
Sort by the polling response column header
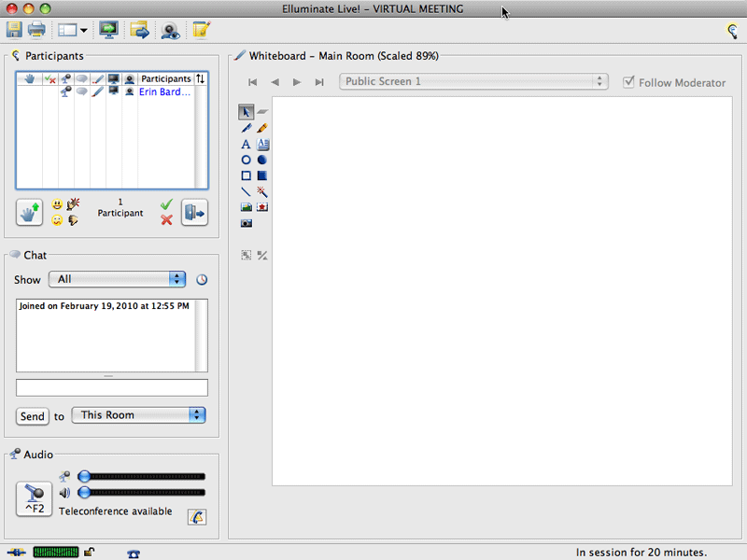(x=50, y=78)
